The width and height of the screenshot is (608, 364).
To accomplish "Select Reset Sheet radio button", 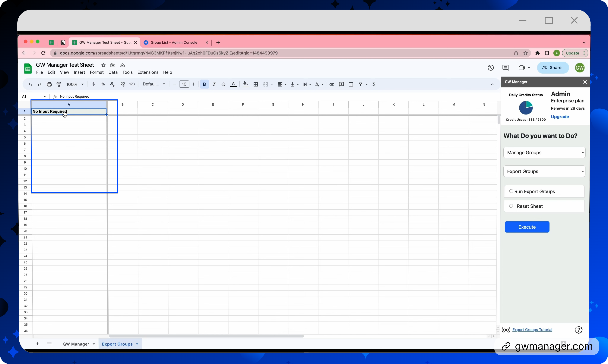I will pyautogui.click(x=511, y=206).
